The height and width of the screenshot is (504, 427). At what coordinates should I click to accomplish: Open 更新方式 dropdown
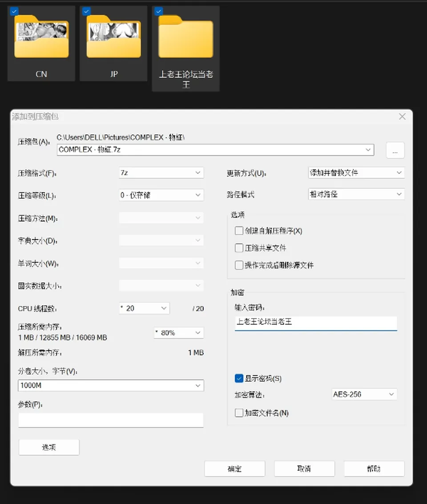pyautogui.click(x=356, y=173)
